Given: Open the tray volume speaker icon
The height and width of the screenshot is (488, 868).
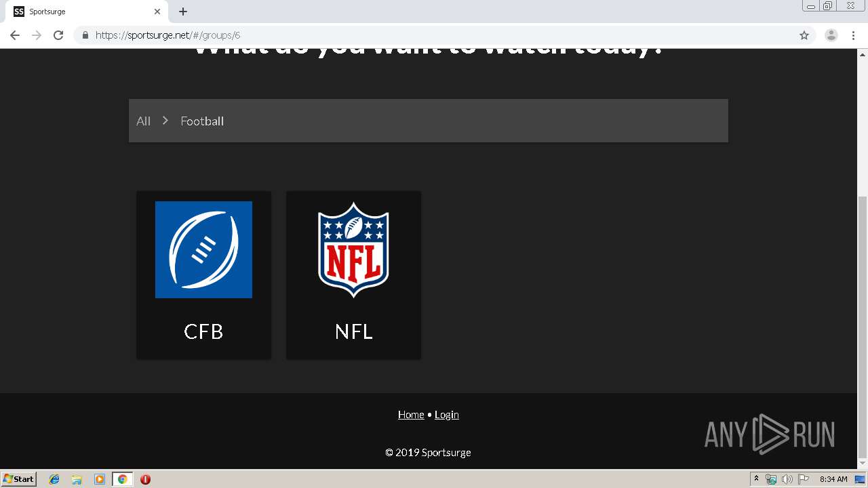Looking at the screenshot, I should (x=787, y=479).
